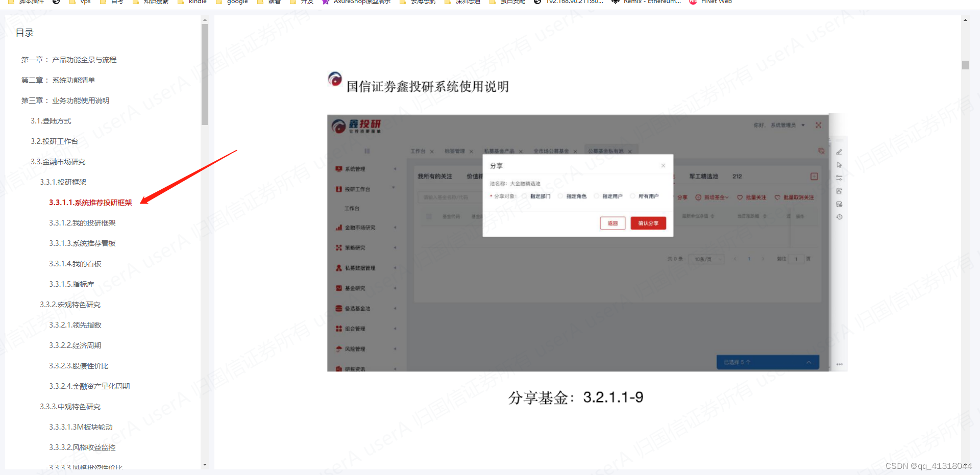
Task: Click the 鑫投研 logo in the embedded app header
Action: coord(356,126)
